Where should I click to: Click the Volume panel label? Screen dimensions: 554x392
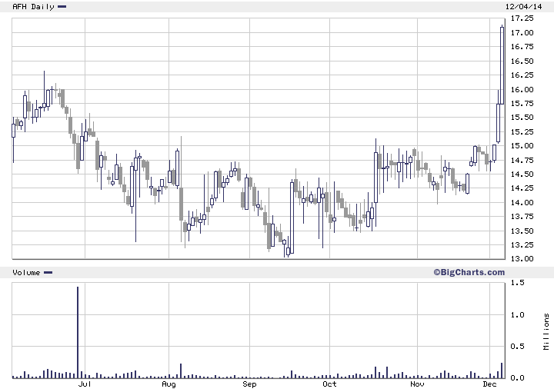click(26, 272)
